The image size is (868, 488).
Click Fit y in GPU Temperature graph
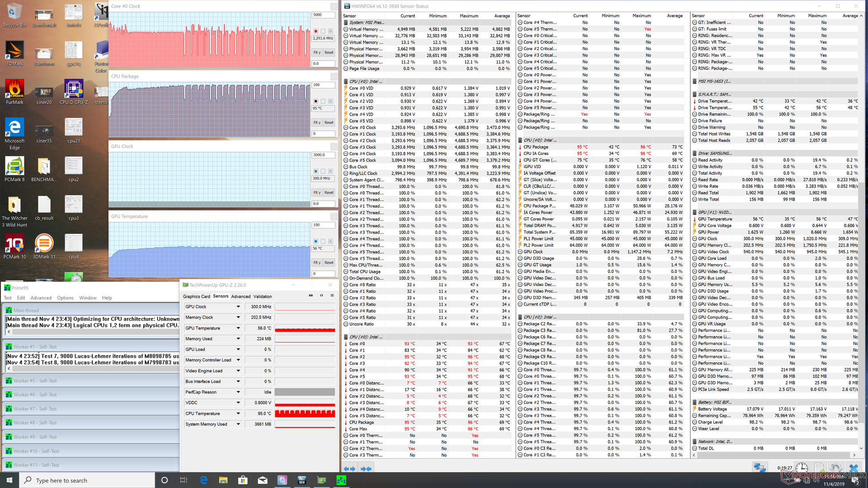tap(317, 263)
